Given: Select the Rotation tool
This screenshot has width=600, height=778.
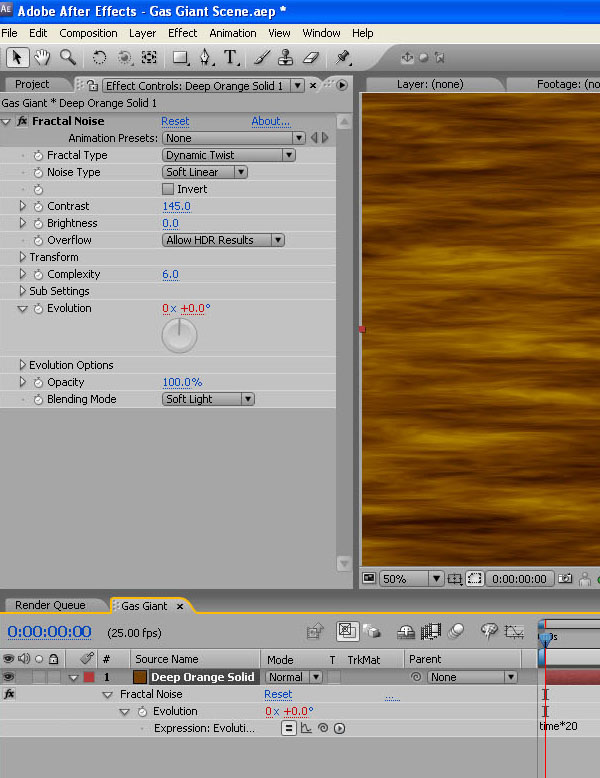Looking at the screenshot, I should click(99, 58).
